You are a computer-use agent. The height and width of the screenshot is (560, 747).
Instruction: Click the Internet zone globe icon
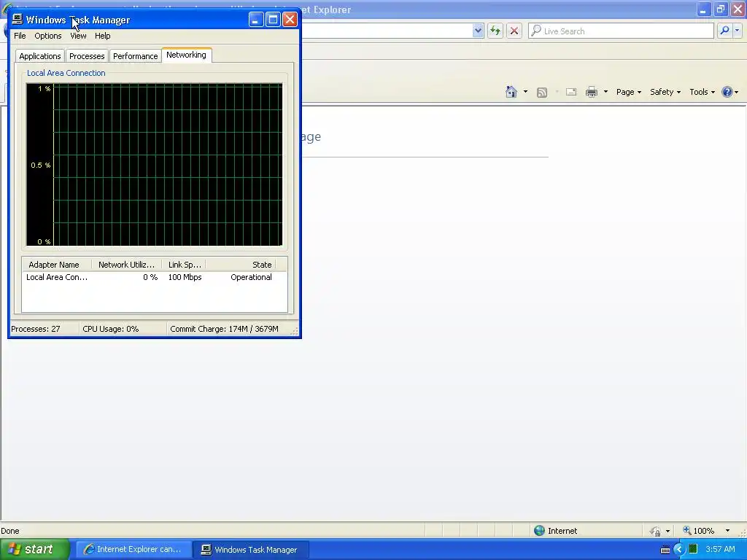click(x=539, y=531)
